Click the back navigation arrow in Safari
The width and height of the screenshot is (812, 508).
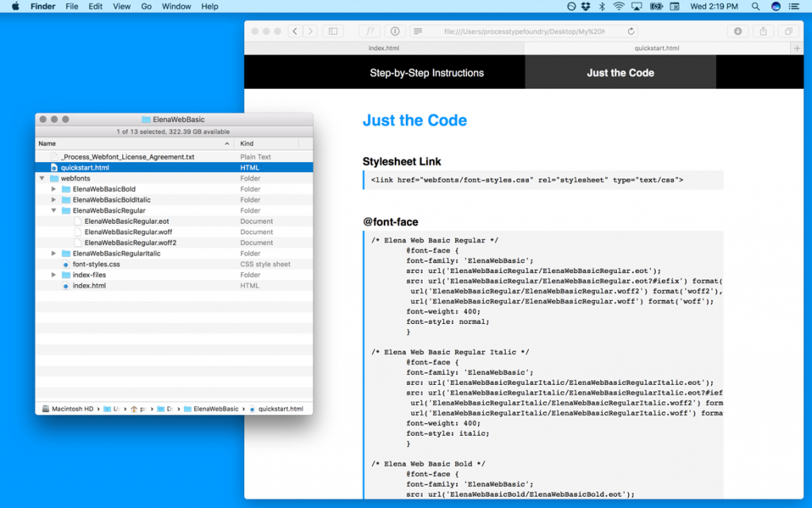click(x=294, y=31)
